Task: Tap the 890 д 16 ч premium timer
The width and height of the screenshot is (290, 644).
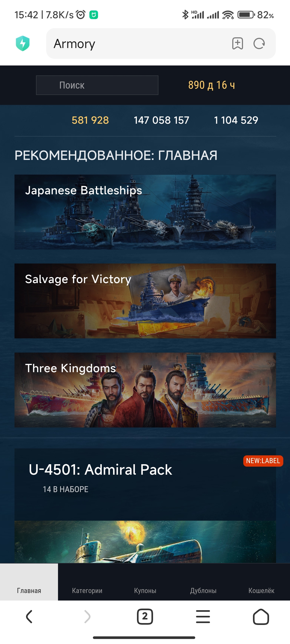Action: click(x=211, y=85)
